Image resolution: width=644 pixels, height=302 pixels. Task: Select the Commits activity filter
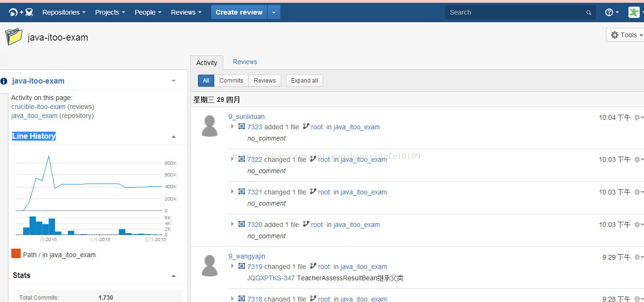coord(231,81)
